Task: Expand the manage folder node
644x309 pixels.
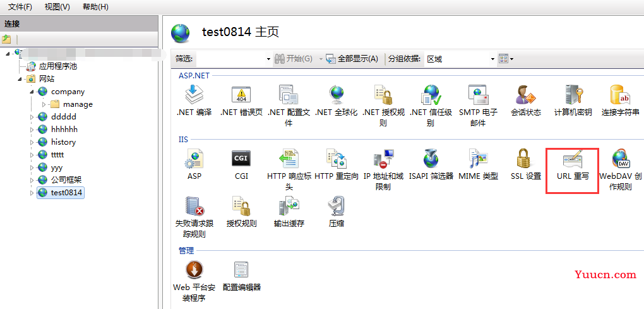Action: [x=44, y=104]
